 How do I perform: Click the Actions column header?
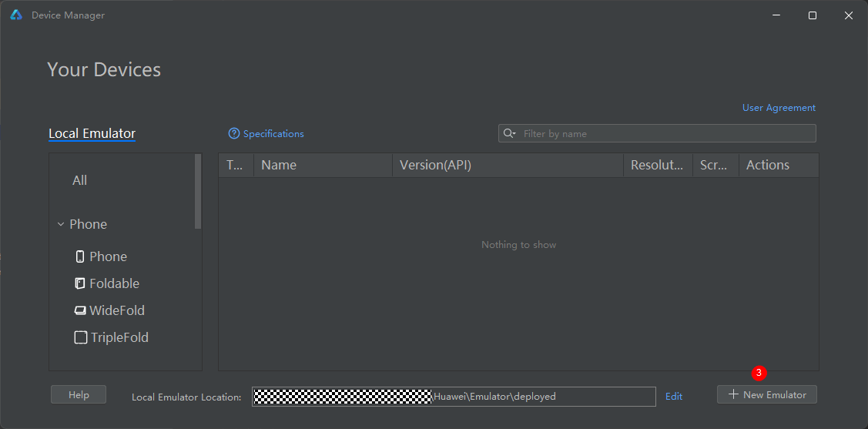tap(779, 165)
